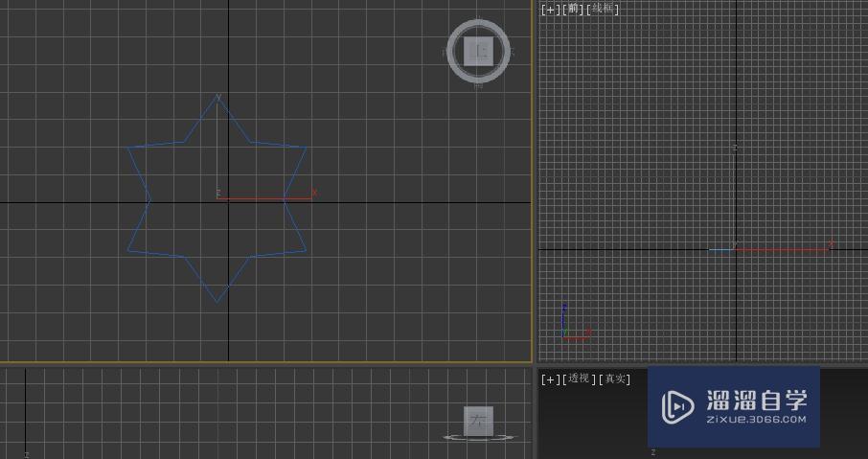Open the [真实] shading mode menu
The image size is (868, 459).
[614, 379]
